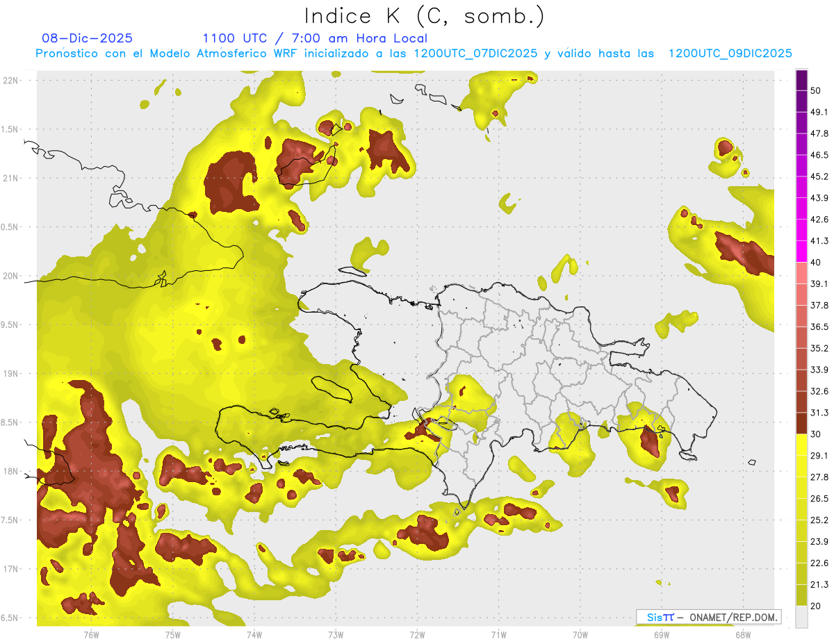Viewport: 834px width, 644px height.
Task: Pick the dark brown swatch between 30 and 31.3
Action: 801,423
